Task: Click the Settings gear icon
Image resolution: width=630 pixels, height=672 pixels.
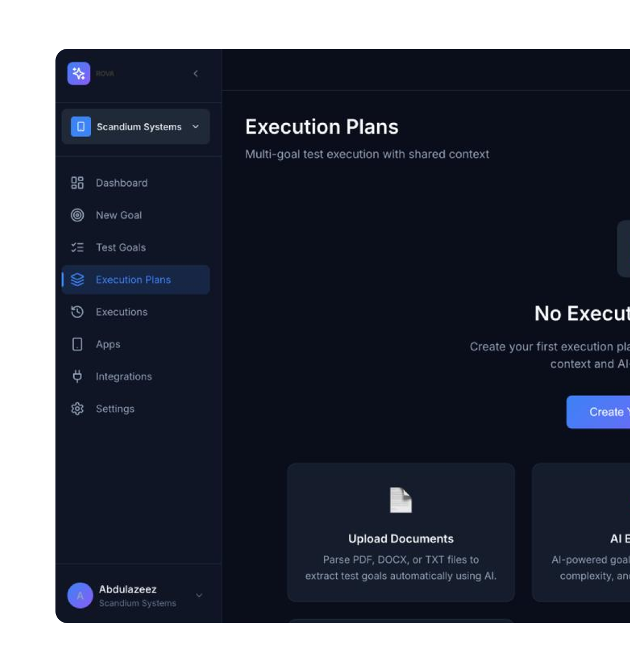Action: (x=78, y=409)
